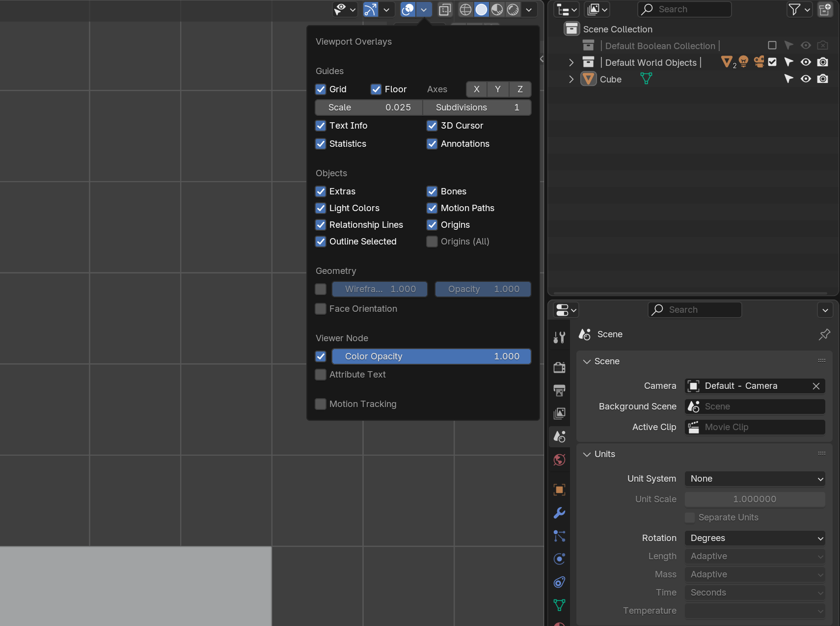Disable the Statistics overlay
Image resolution: width=840 pixels, height=626 pixels.
point(321,144)
